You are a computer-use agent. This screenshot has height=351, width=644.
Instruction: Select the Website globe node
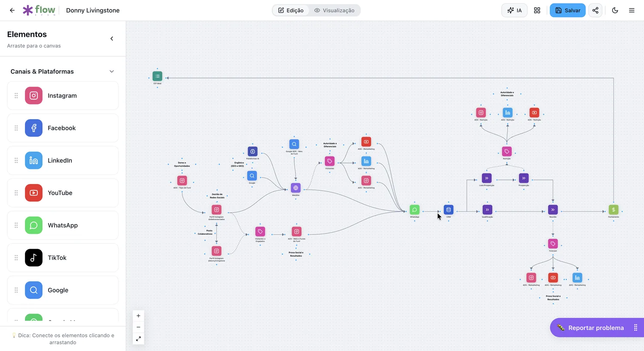pos(296,188)
